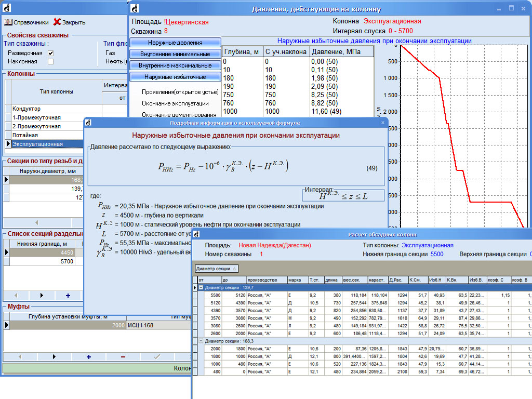This screenshot has height=399, width=532.
Task: Click the 139,7 outer diameter cell
Action: click(46, 189)
